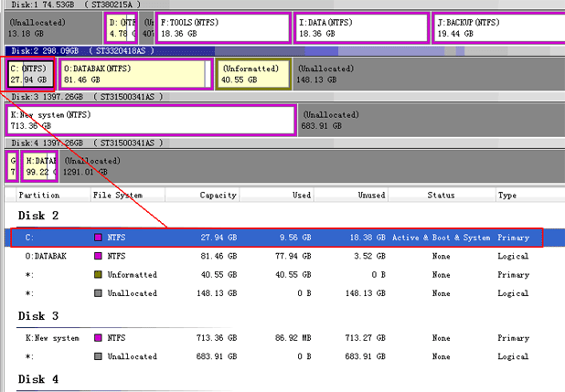Select the H:DATA partition block on Disk 4
The width and height of the screenshot is (565, 392).
[x=39, y=166]
